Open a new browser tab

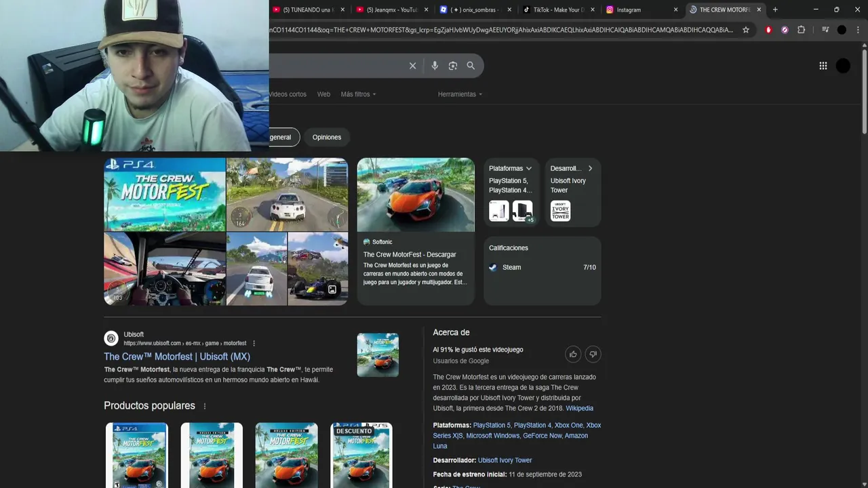pyautogui.click(x=775, y=9)
